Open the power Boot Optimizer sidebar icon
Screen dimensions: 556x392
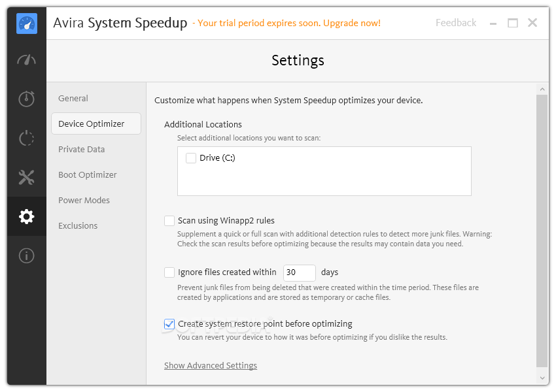pos(27,138)
